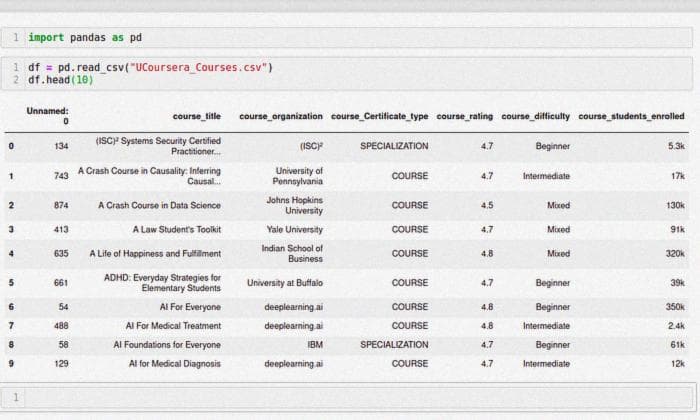This screenshot has height=420, width=700.
Task: Click 'Intermediate' difficulty in AI For Medical Treatment row
Action: click(x=546, y=326)
